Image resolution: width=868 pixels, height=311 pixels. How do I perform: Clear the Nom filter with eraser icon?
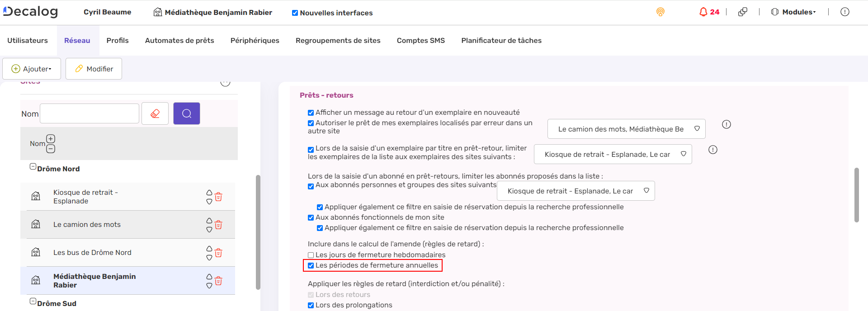tap(155, 113)
